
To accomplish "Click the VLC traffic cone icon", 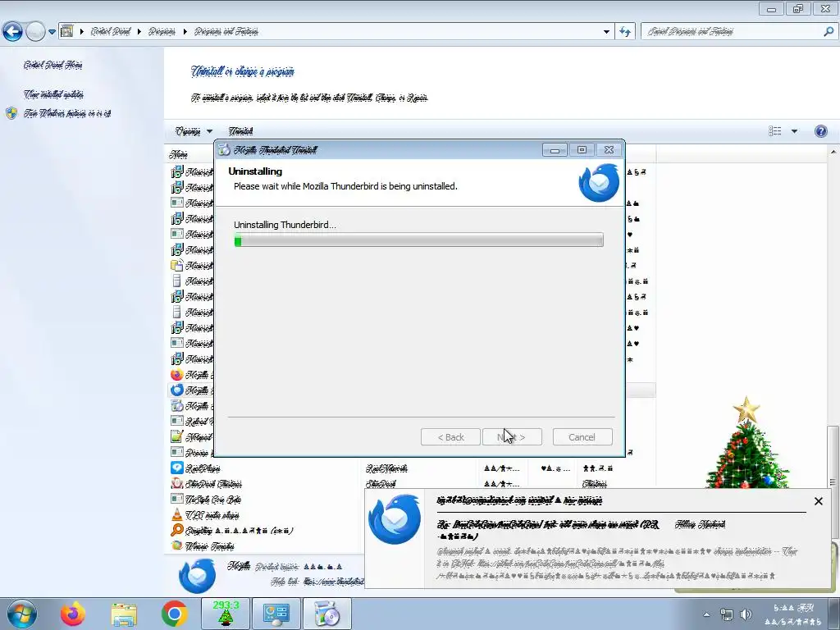I will tap(177, 515).
